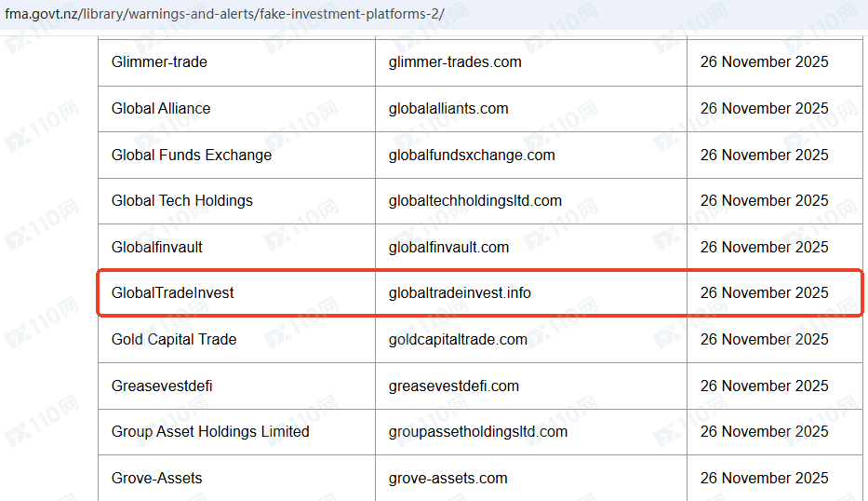The image size is (868, 501).
Task: Click the date in the GlobalTradeInvest row
Action: 764,292
